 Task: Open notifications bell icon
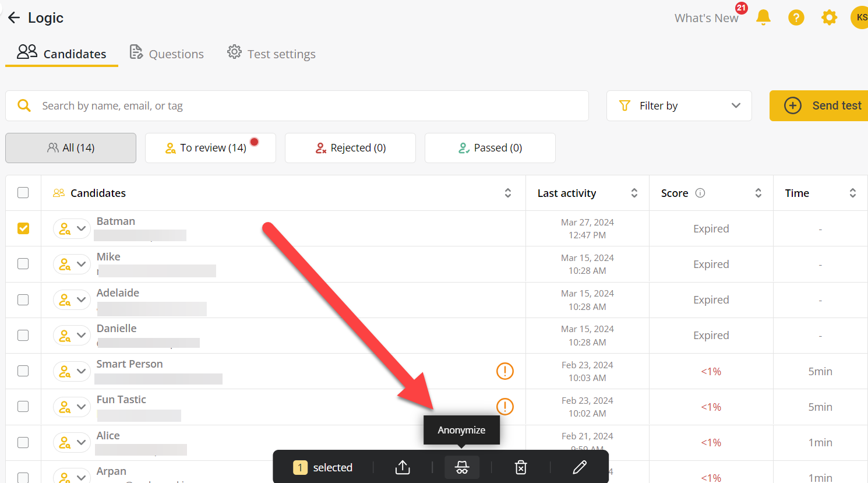point(763,17)
